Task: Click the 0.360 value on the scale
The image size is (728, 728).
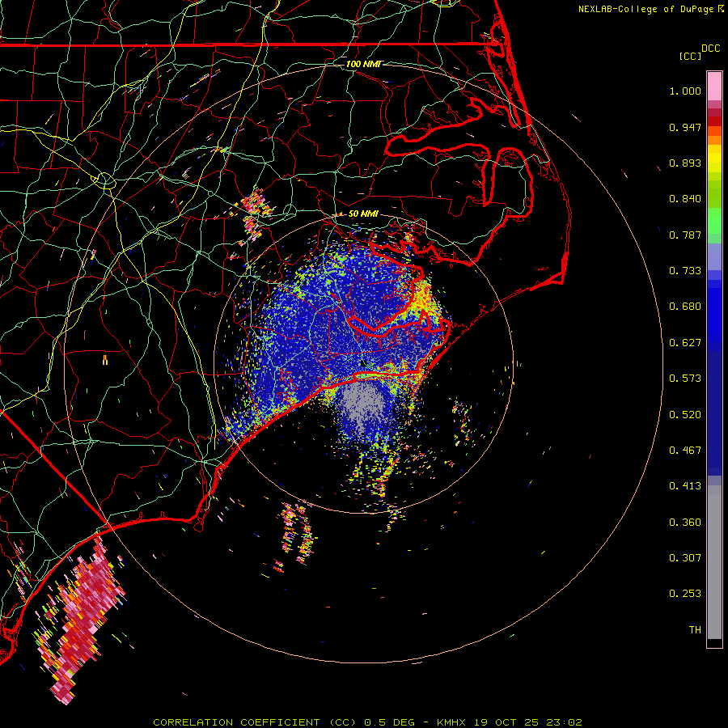Action: click(685, 523)
